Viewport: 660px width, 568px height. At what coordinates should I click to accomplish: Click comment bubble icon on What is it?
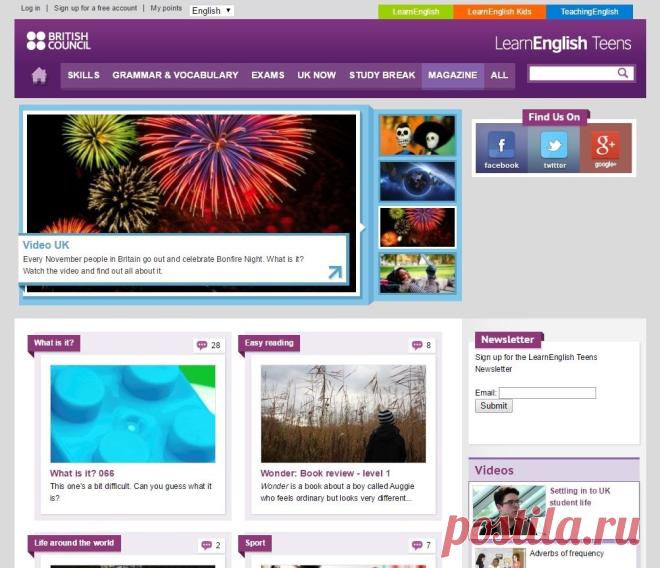(x=202, y=345)
